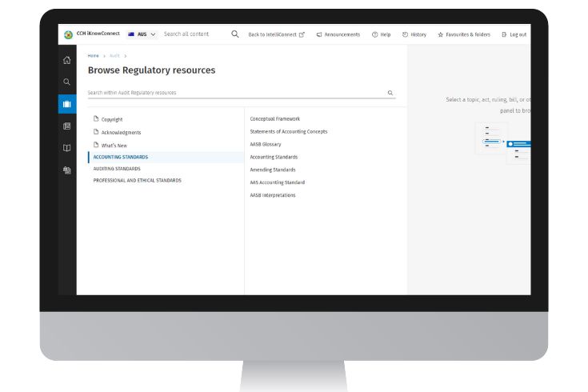Click search icon in Regulatory resources field
588x392 pixels.
coord(390,93)
